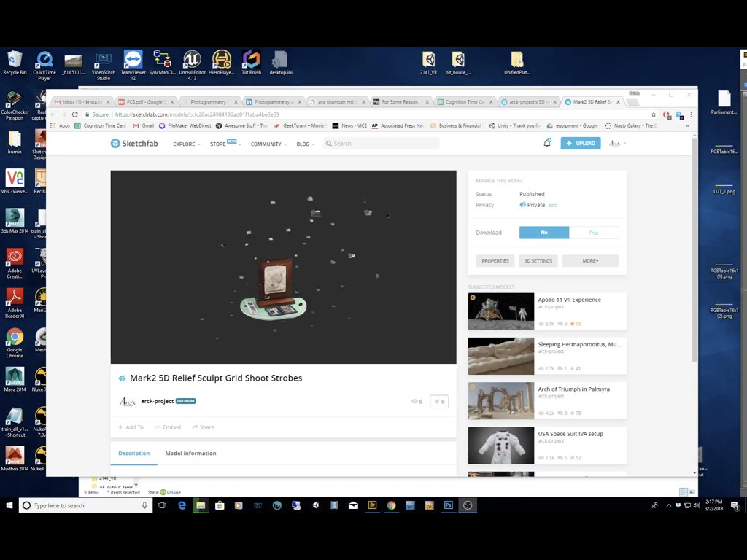Set Download option to Free
Viewport: 747px width, 560px height.
point(594,233)
